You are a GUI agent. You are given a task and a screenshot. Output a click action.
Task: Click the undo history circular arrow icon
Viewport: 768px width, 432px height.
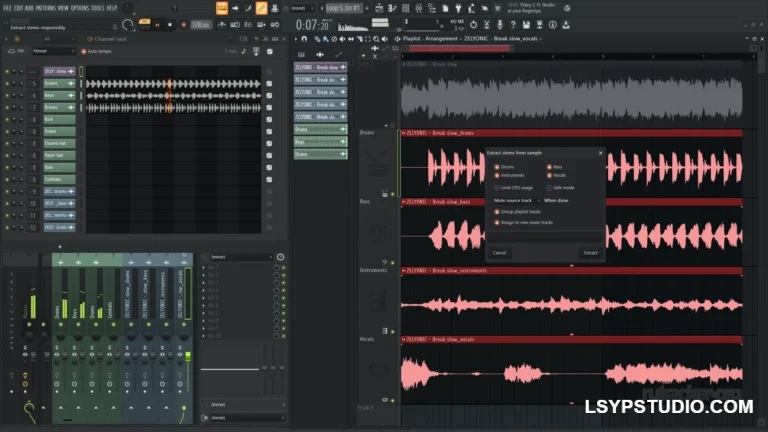[x=473, y=24]
